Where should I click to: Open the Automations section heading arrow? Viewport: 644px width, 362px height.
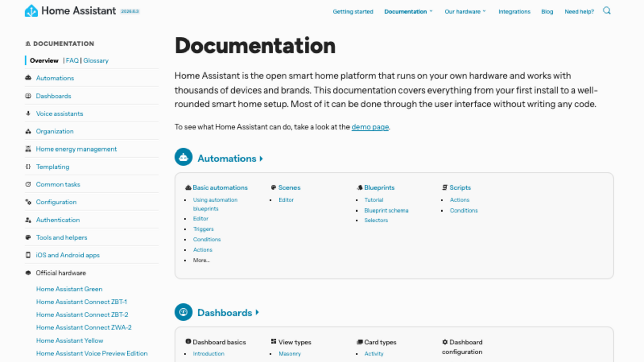pos(261,159)
